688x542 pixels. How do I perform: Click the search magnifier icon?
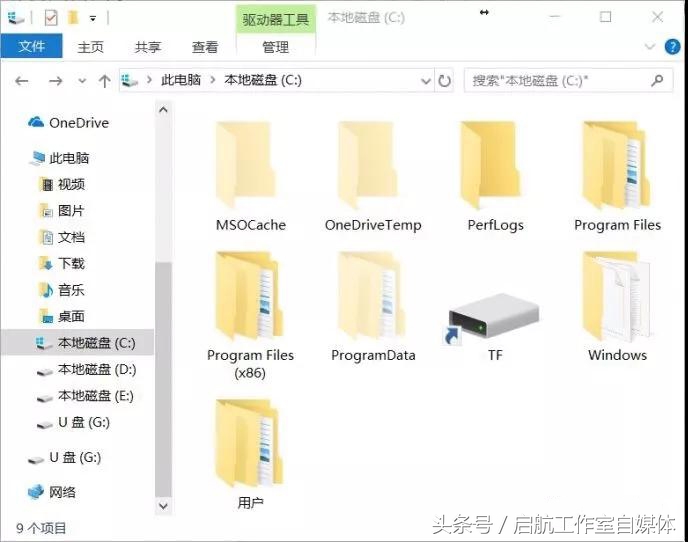coord(657,80)
